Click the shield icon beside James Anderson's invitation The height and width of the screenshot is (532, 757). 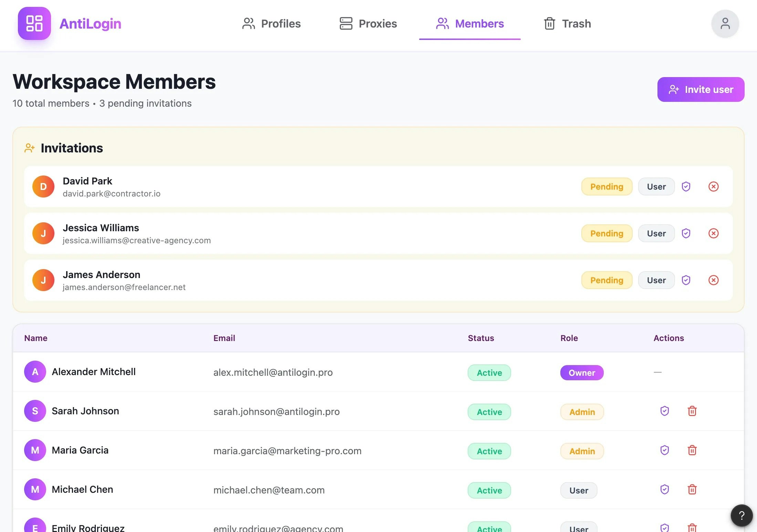(686, 280)
